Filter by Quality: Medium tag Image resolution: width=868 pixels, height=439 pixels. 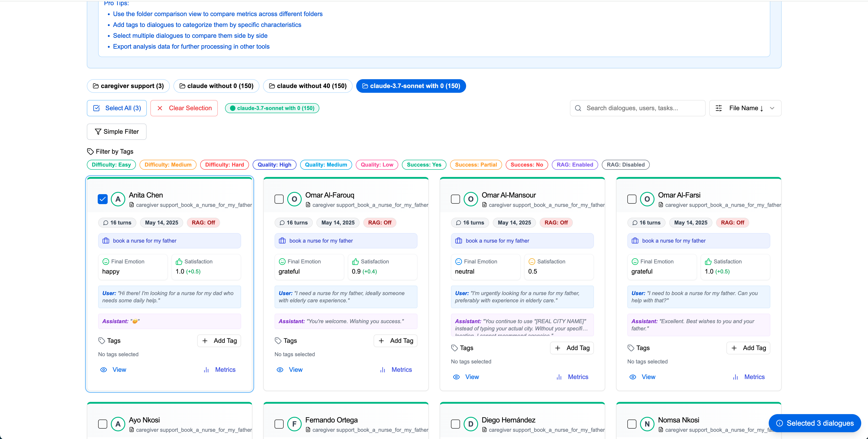click(326, 165)
